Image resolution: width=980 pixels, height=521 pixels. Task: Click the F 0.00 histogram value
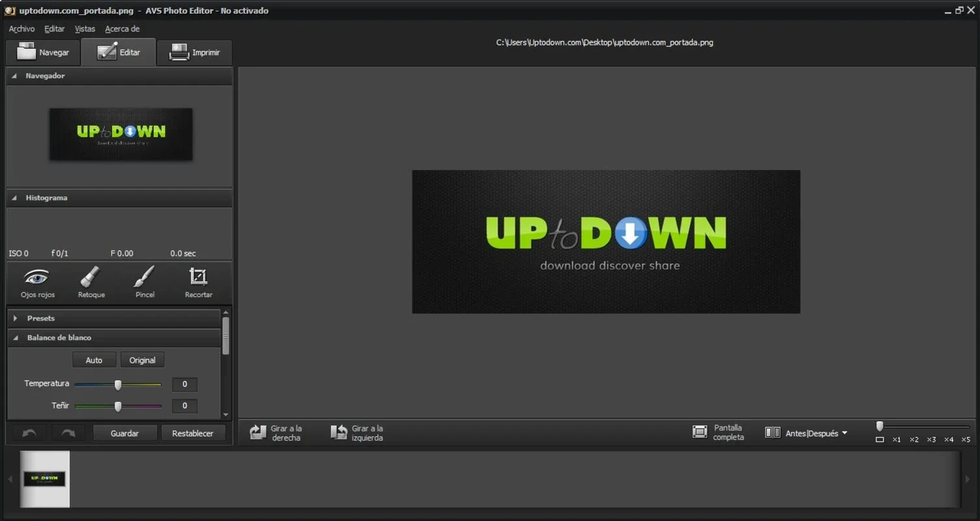(122, 253)
